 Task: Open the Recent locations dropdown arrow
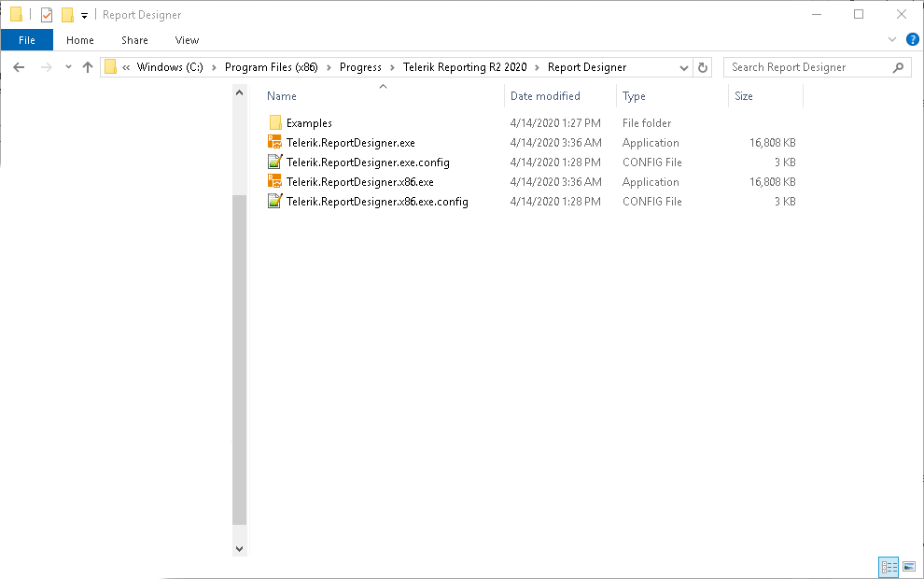tap(68, 67)
